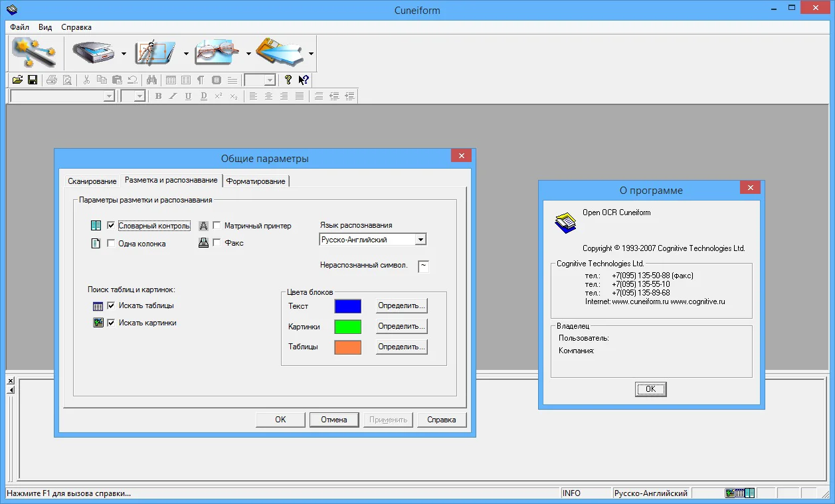This screenshot has width=835, height=504.
Task: Click the print preview icon
Action: [67, 80]
